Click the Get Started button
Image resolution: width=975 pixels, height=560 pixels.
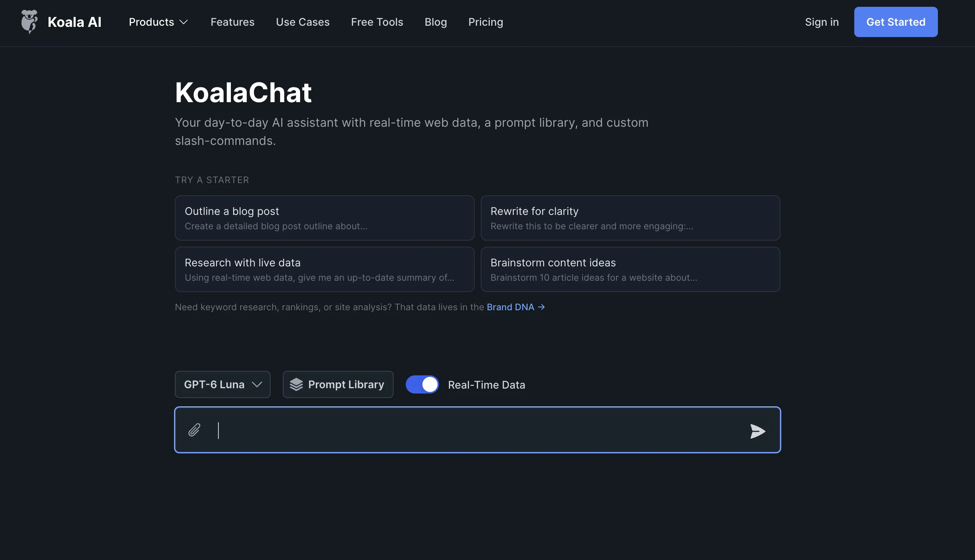coord(896,22)
